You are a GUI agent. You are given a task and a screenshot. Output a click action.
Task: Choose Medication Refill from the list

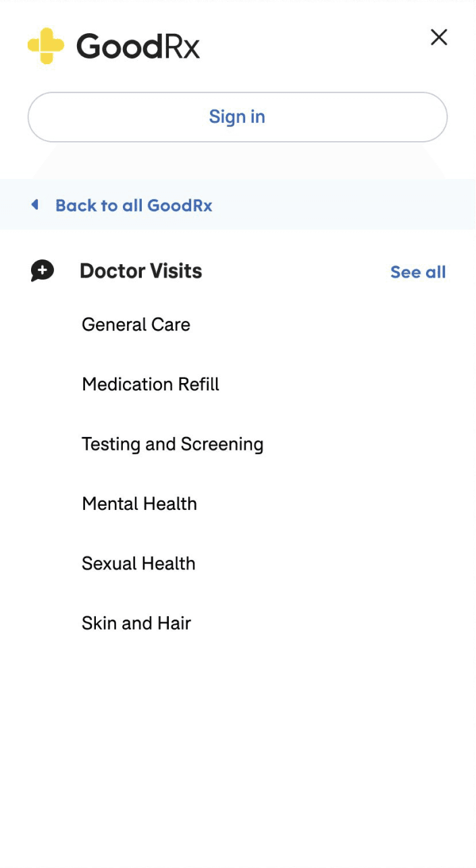point(151,384)
